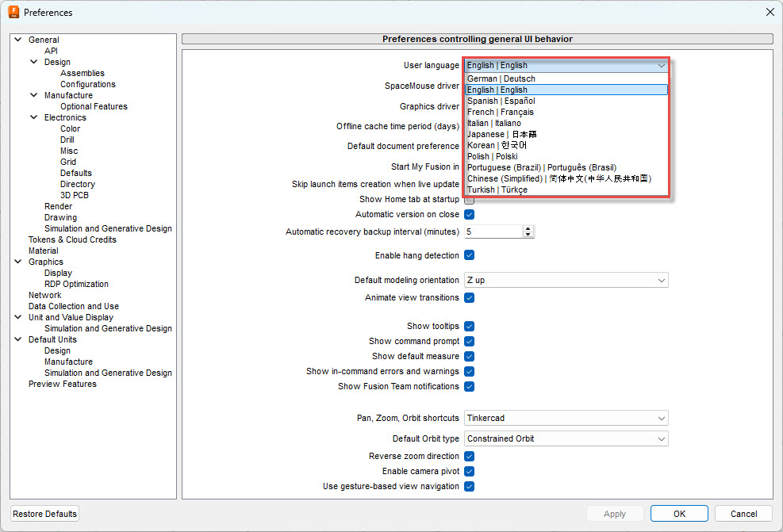Open RDP Optimization preferences

coord(76,284)
